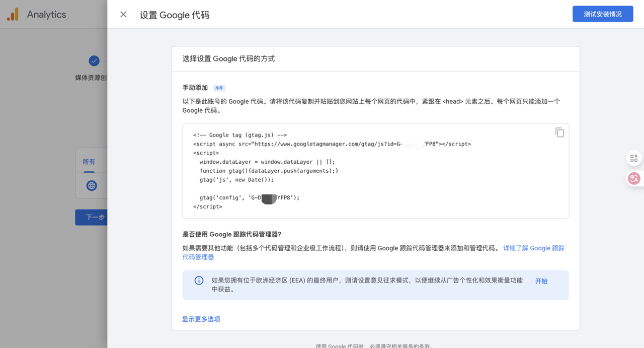Open 详细了解 Google 跟踪代码管理器 link
This screenshot has width=644, height=348.
(533, 248)
